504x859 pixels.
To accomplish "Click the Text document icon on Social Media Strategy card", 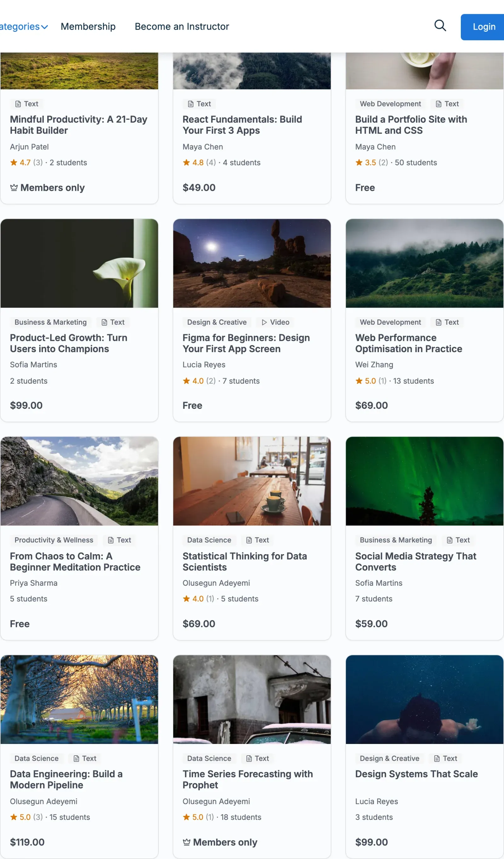I will [x=450, y=540].
